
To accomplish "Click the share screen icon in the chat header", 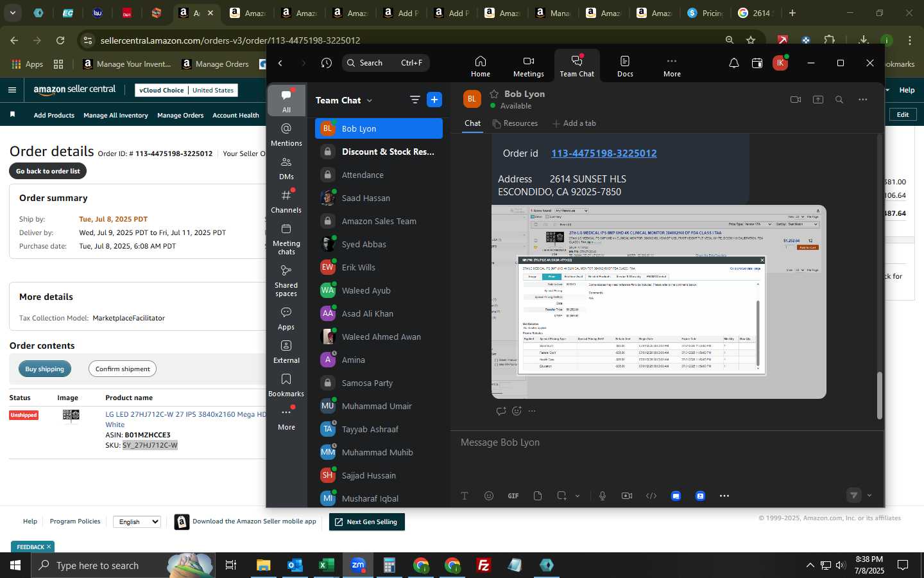I will [818, 100].
